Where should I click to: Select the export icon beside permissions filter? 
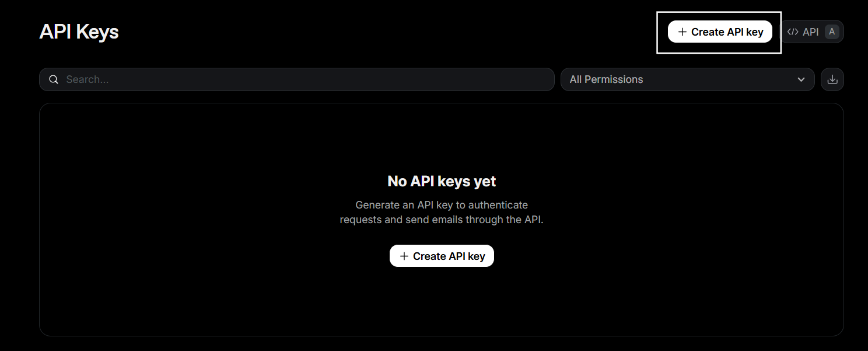pos(832,79)
